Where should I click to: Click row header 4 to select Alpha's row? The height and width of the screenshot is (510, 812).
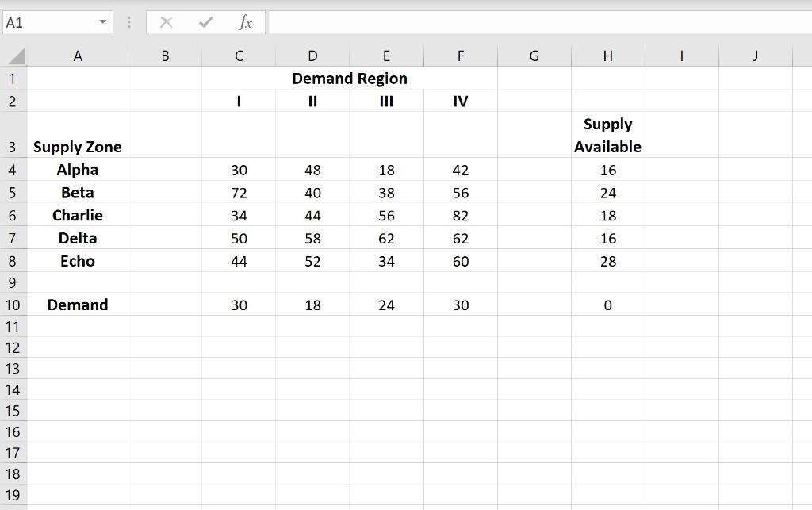coord(13,170)
